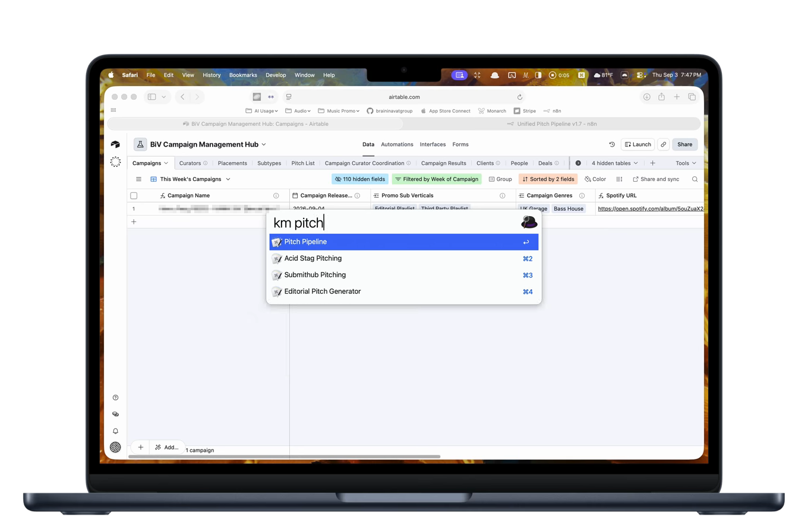
Task: Open the AI Usage bookmarks folder
Action: [x=261, y=111]
